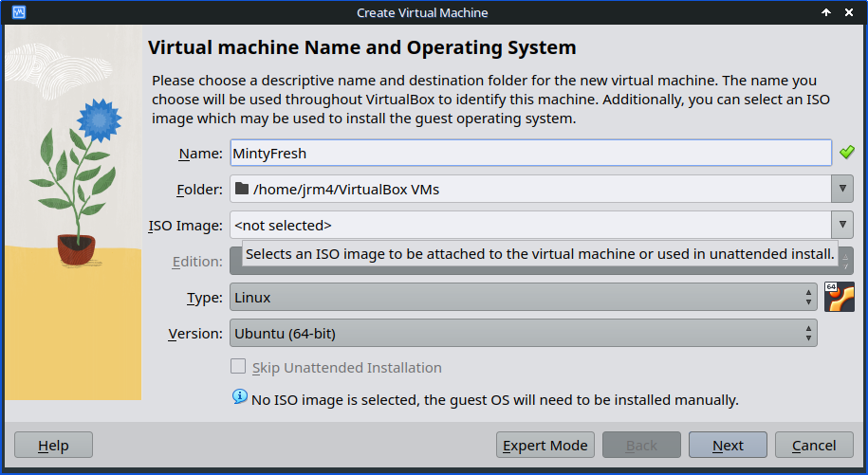Click the Folder: label
Screen dimensions: 868x475
(199, 190)
